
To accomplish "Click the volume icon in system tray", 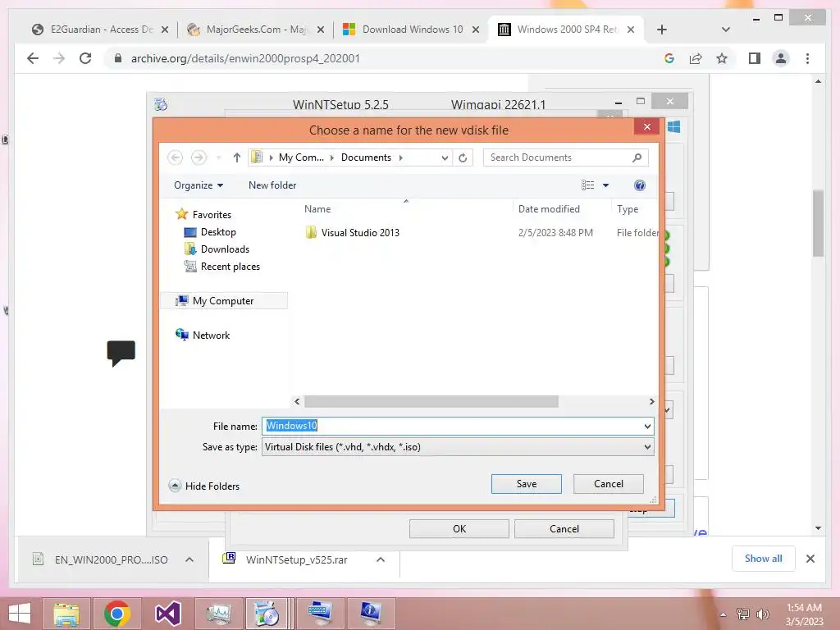I will tap(762, 614).
